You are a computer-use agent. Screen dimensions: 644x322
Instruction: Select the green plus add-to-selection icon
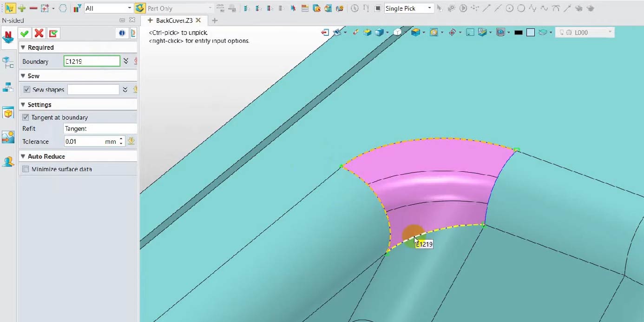(x=21, y=8)
